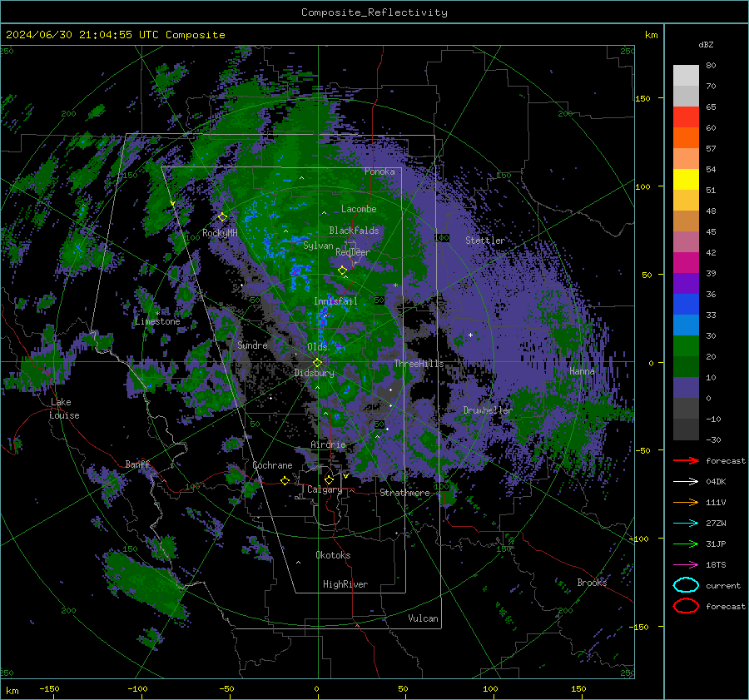
Task: Click the Didsbury city label
Action: pyautogui.click(x=315, y=373)
